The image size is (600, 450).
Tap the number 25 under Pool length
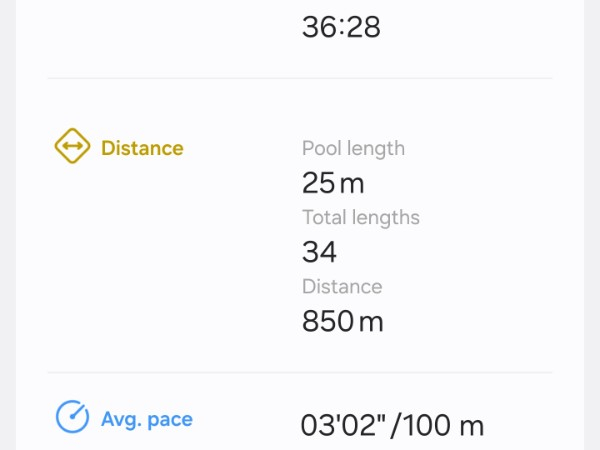tap(318, 183)
